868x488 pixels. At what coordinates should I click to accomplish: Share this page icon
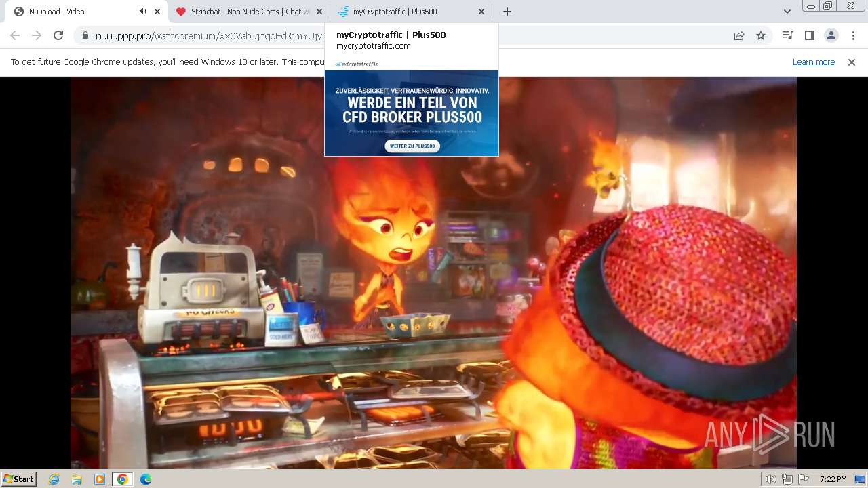739,36
